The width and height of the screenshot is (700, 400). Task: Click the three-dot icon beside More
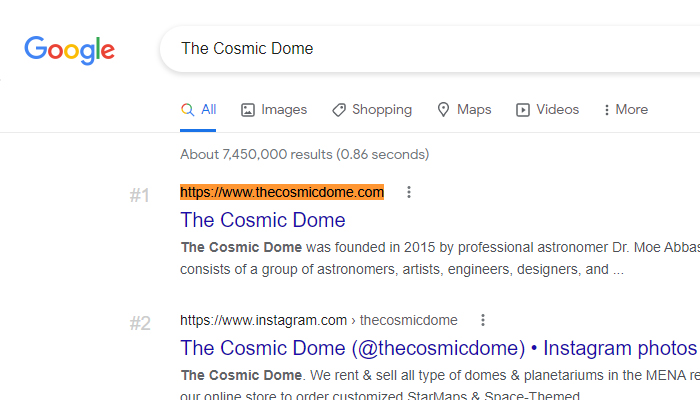[607, 110]
